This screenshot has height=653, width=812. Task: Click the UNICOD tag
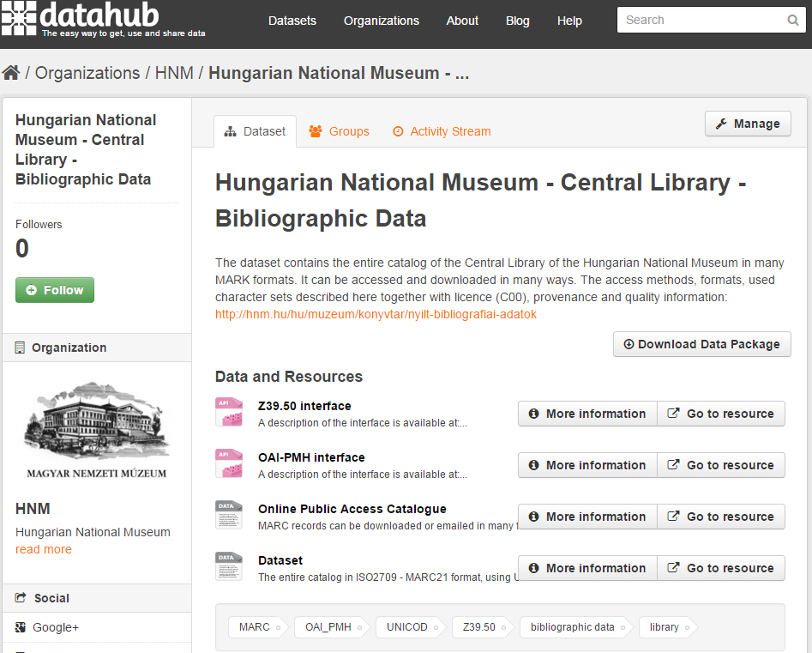[x=412, y=627]
